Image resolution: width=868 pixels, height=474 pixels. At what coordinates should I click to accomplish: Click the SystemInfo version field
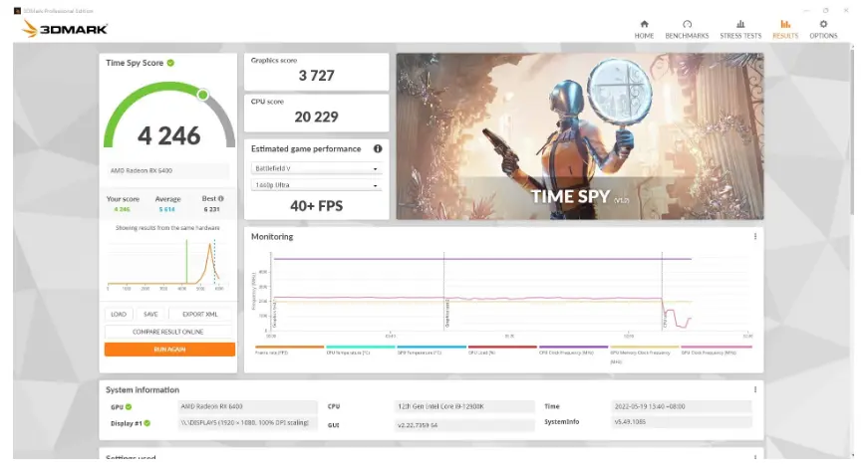[x=681, y=422]
